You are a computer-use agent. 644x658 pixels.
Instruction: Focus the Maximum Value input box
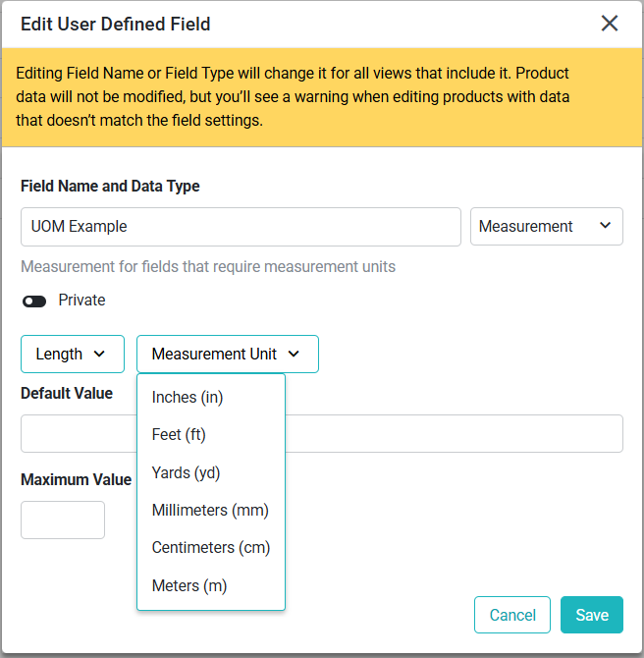pos(63,520)
